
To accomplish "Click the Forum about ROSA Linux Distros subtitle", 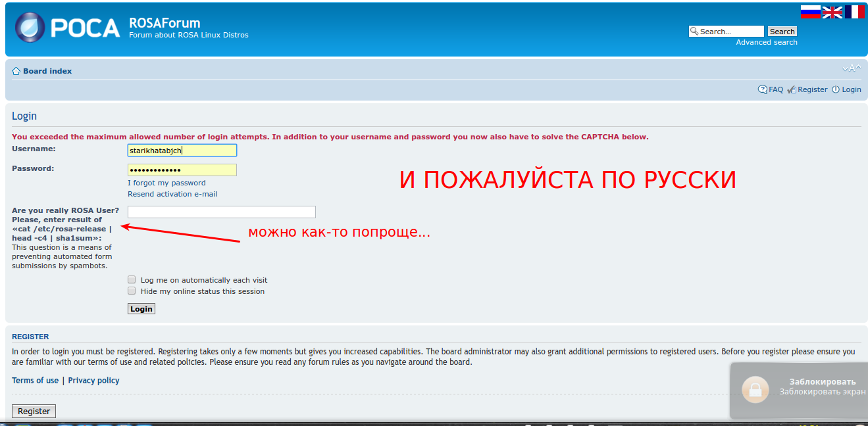I will [189, 35].
